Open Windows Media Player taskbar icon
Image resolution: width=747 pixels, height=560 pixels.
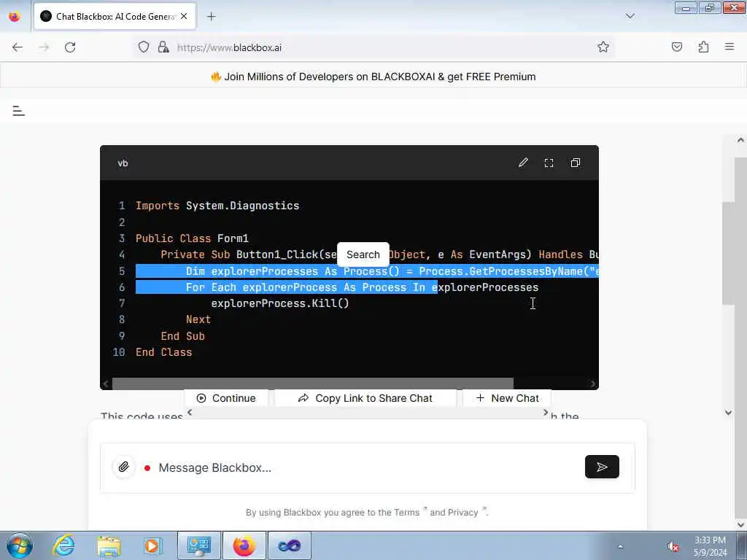point(153,545)
